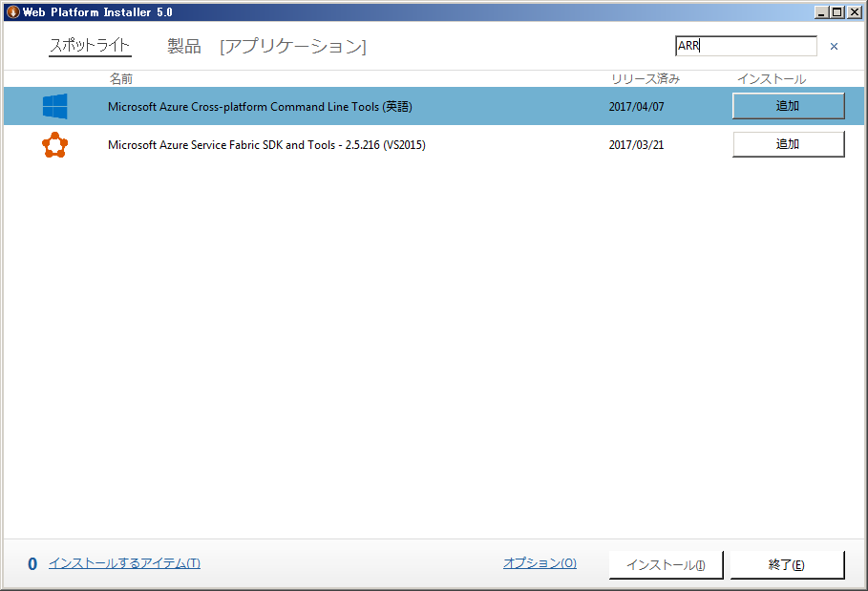
Task: Click into the search field containing ARR
Action: pyautogui.click(x=745, y=46)
